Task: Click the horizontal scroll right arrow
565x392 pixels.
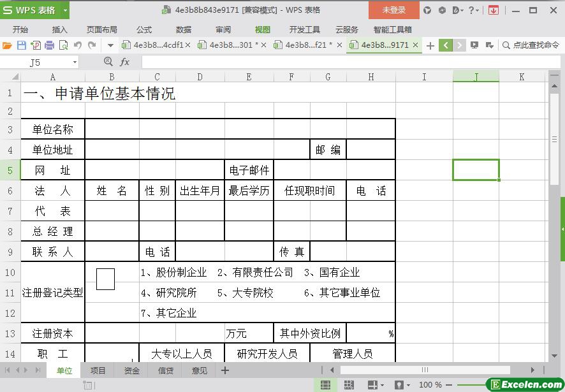Action: pos(532,370)
